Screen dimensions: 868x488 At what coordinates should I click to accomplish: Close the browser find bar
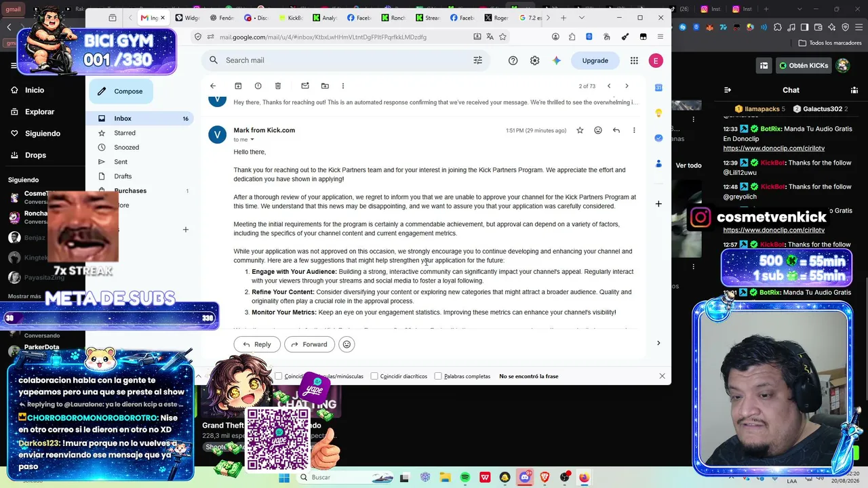(663, 376)
